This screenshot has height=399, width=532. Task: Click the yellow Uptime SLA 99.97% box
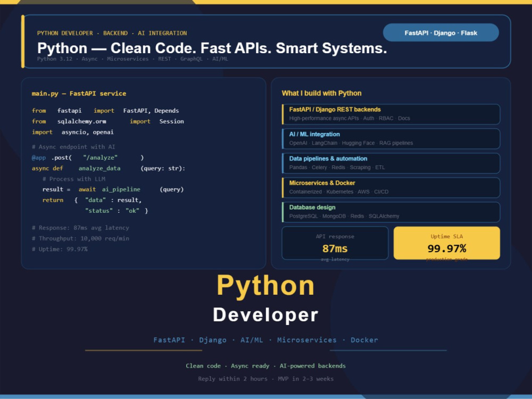[x=446, y=243]
